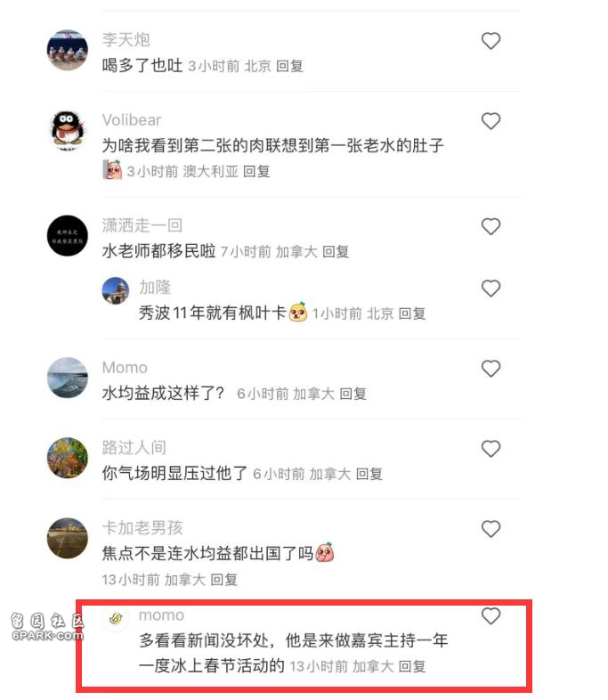Like 卡加老男孩's comment with the heart
Viewport: 608px width, 700px height.
(x=490, y=529)
